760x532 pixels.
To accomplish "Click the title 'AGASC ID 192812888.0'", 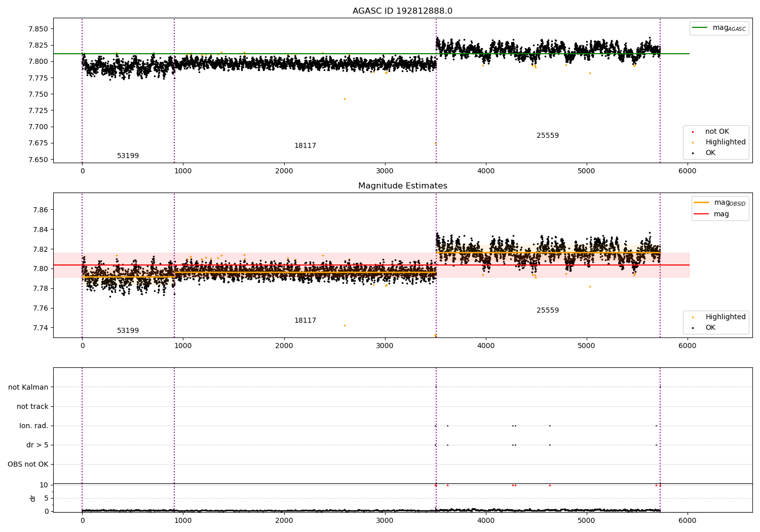I will (x=402, y=11).
